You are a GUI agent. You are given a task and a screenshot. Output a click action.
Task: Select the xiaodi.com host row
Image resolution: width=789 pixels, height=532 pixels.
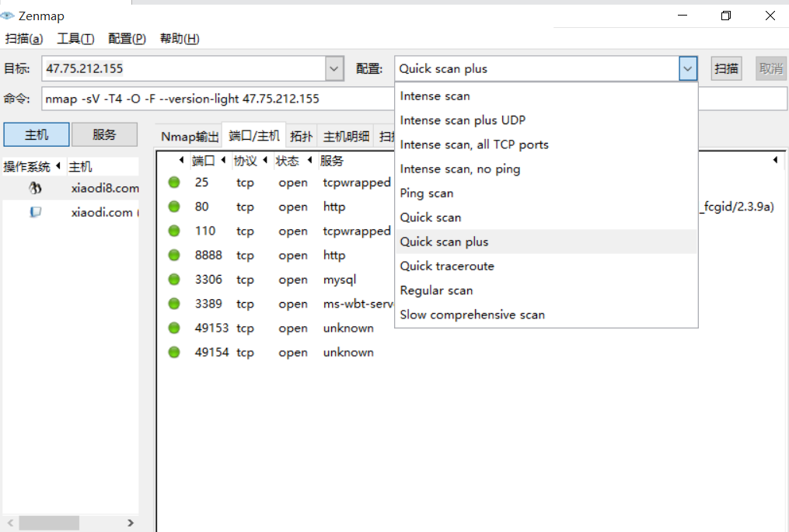(x=71, y=212)
